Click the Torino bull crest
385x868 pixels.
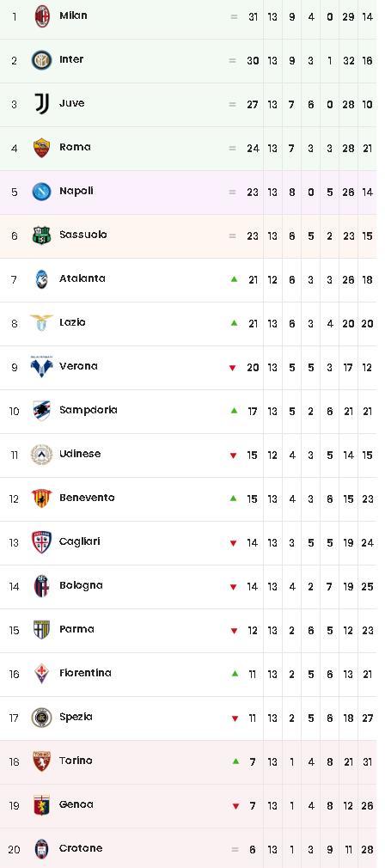click(41, 761)
